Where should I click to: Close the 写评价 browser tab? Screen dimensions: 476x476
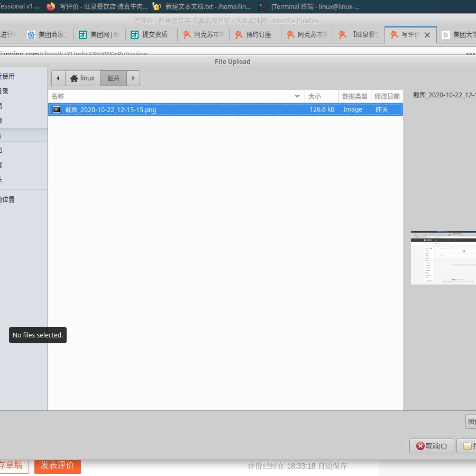pos(427,35)
